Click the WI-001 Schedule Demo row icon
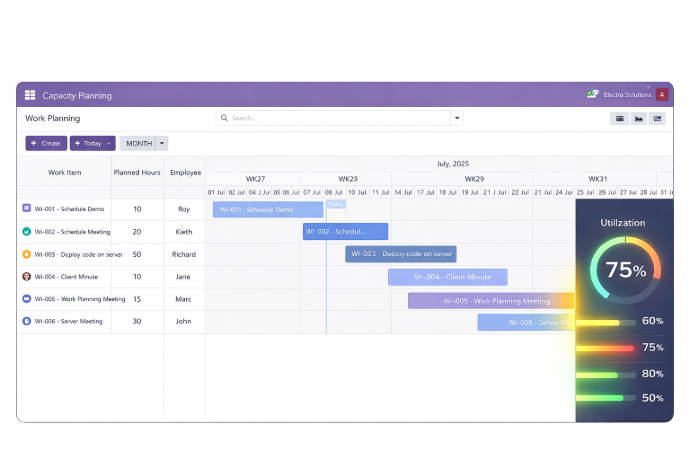 [27, 209]
